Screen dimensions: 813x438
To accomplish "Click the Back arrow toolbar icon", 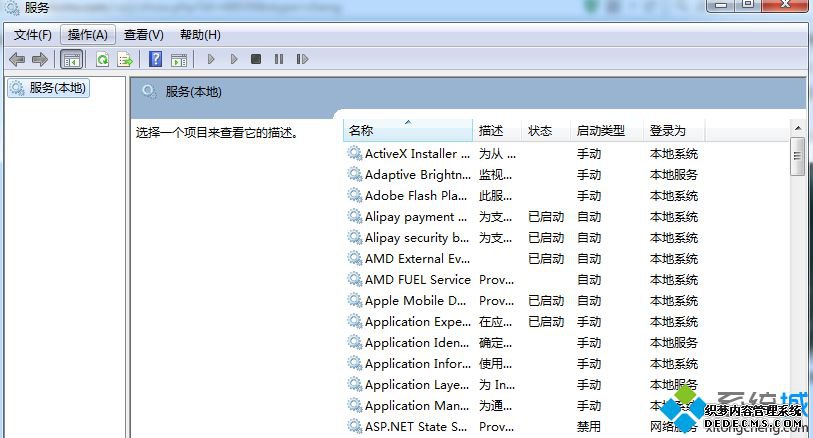I will [x=17, y=59].
